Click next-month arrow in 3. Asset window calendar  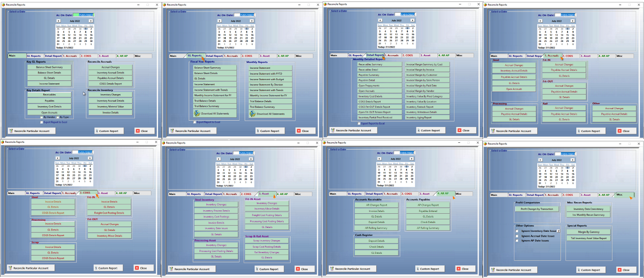[x=251, y=159]
